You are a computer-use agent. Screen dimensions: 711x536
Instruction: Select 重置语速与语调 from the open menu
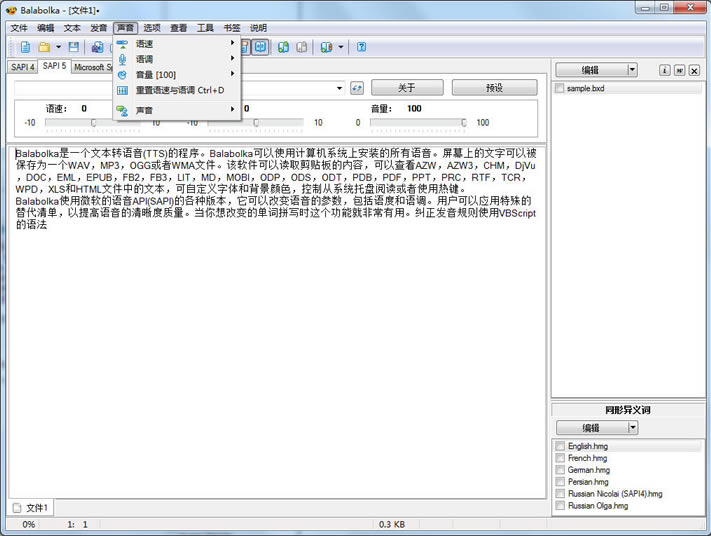click(x=180, y=90)
